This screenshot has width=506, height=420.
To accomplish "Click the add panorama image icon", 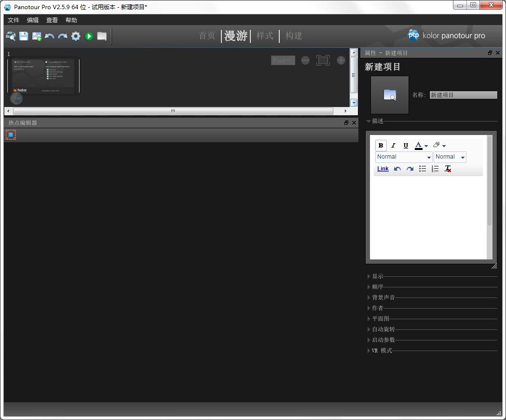I will [37, 36].
